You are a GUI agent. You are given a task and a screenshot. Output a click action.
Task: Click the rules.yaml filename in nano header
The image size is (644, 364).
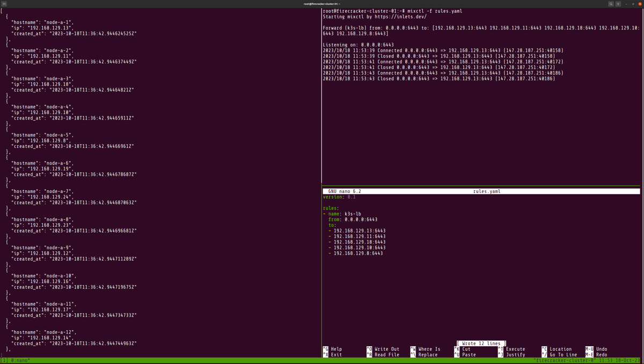(x=486, y=191)
